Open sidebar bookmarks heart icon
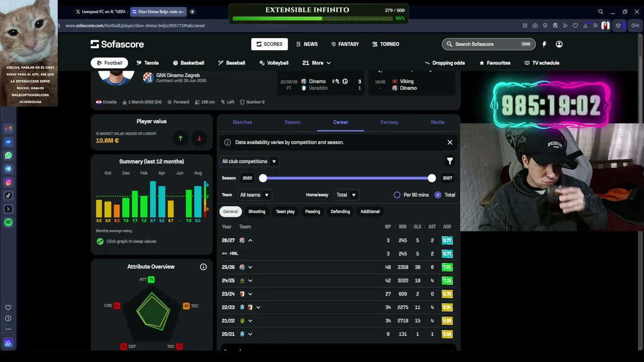The height and width of the screenshot is (362, 644). (x=8, y=308)
